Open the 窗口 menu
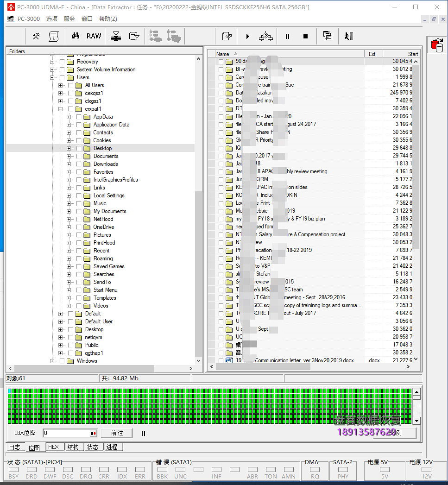 point(87,19)
